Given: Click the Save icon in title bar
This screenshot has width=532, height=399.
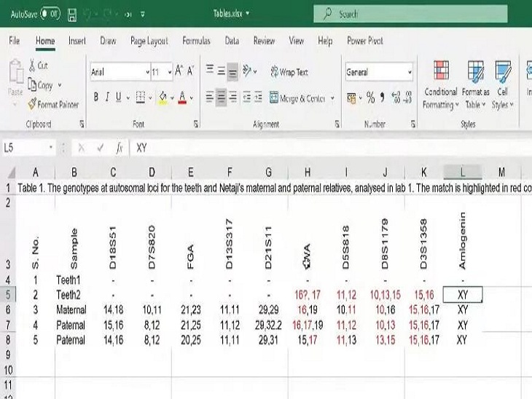Looking at the screenshot, I should pyautogui.click(x=71, y=14).
